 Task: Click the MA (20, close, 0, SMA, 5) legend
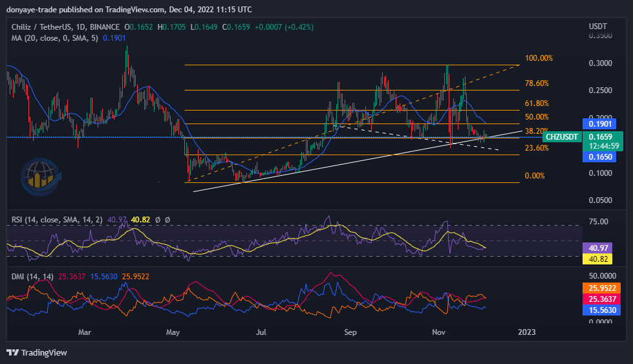[54, 38]
